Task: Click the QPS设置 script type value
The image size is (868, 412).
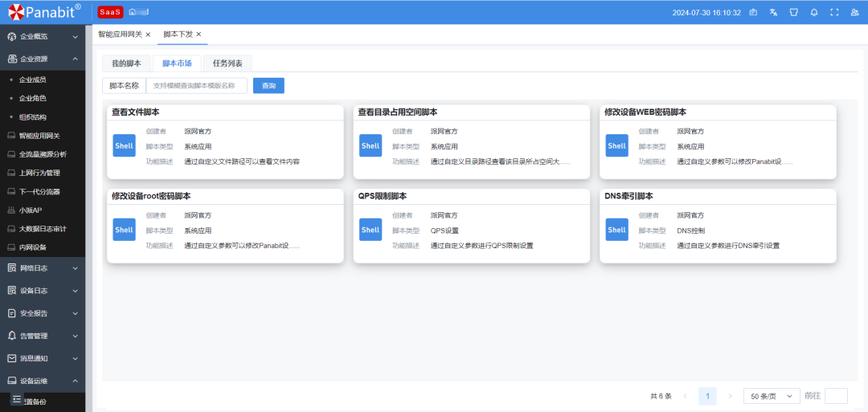Action: click(444, 230)
